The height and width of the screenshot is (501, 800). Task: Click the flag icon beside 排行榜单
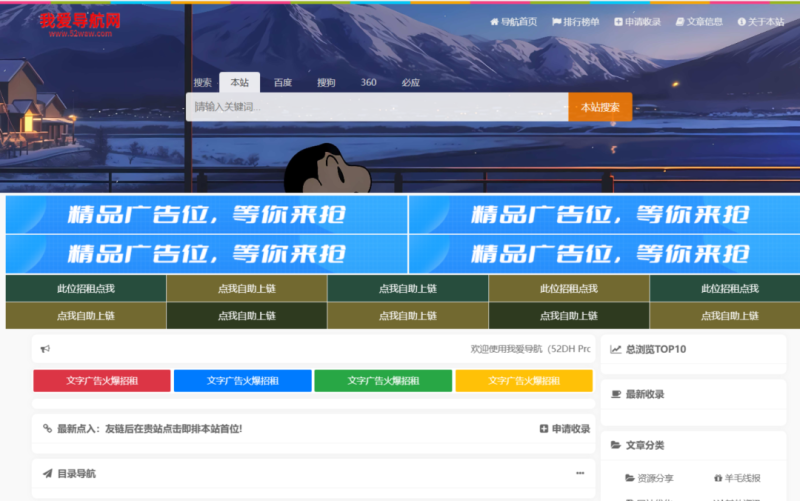pyautogui.click(x=557, y=21)
